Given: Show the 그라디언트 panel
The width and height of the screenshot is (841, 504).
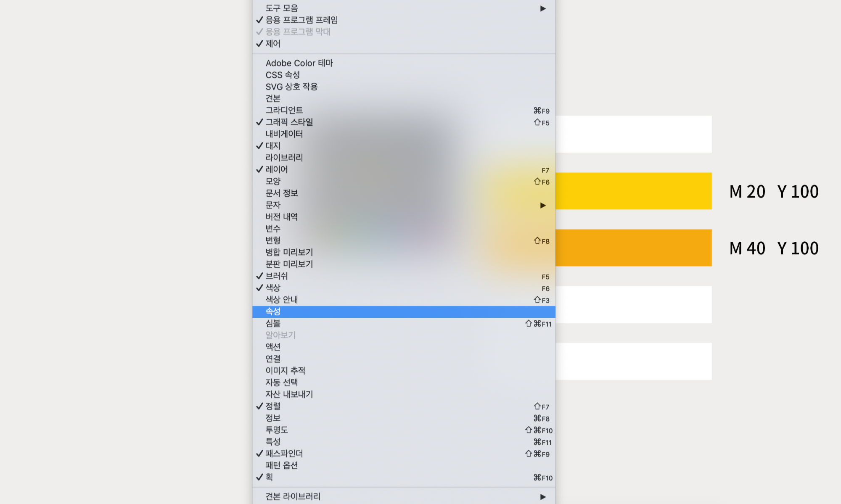Looking at the screenshot, I should coord(284,110).
